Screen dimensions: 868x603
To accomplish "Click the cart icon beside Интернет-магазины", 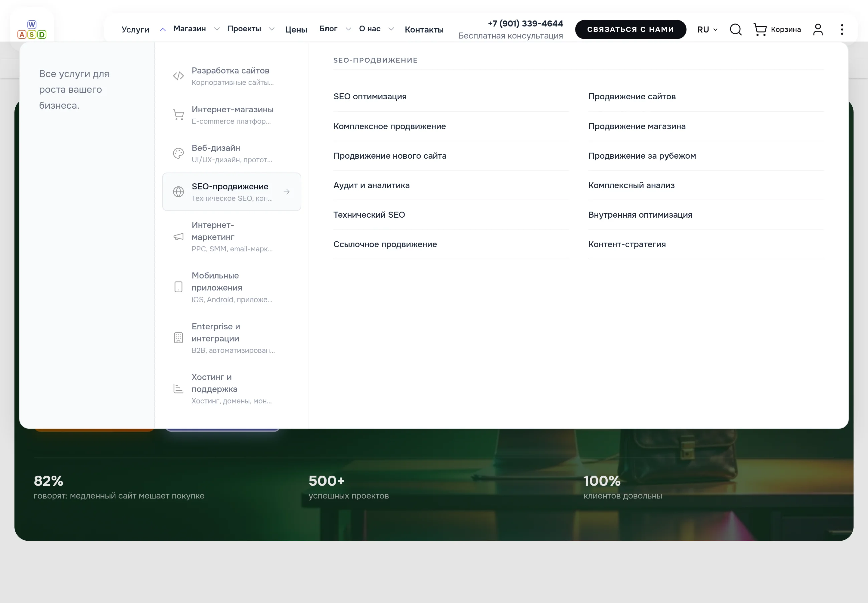I will coord(178,115).
